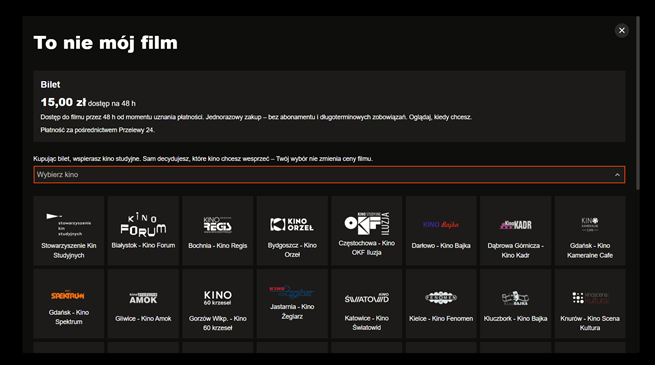Screen dimensions: 655x365
Task: Select Dąbrowa Górnicza Kino Kadr tile
Action: pyautogui.click(x=515, y=231)
